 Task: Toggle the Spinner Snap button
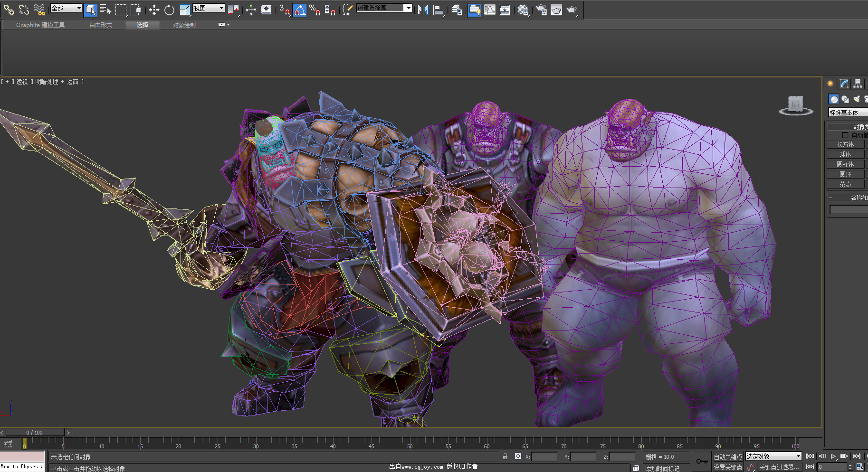point(330,9)
